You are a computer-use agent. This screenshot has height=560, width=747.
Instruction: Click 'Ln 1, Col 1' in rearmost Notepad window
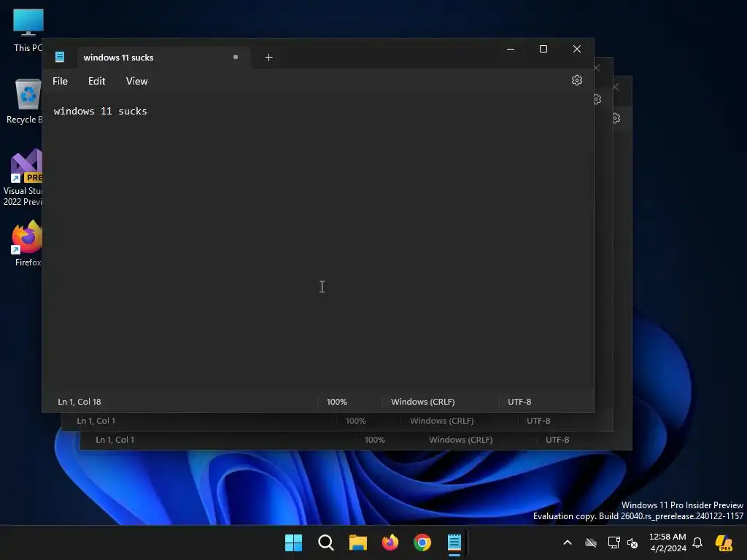115,440
